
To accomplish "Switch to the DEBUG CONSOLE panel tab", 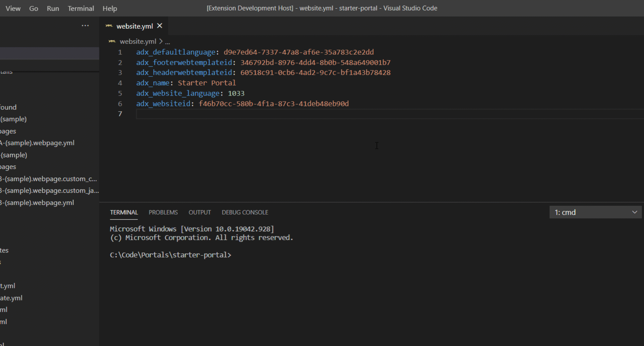I will [245, 212].
